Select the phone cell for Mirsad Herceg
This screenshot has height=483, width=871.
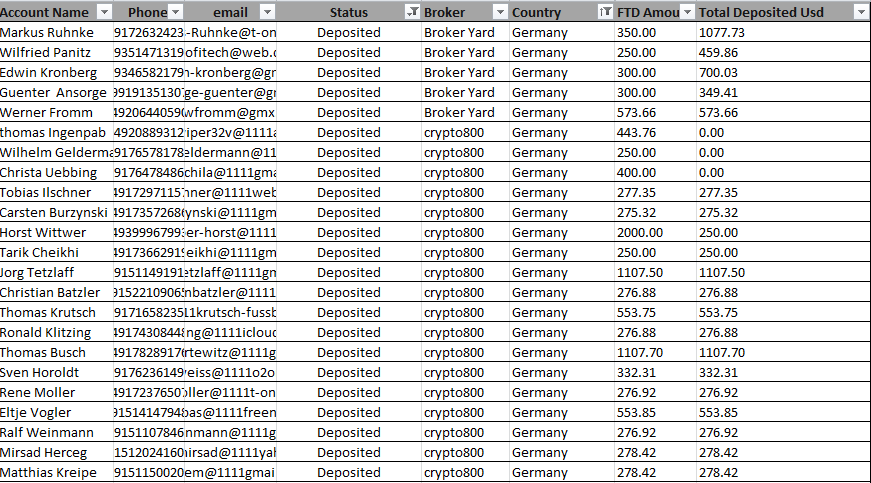tap(149, 452)
